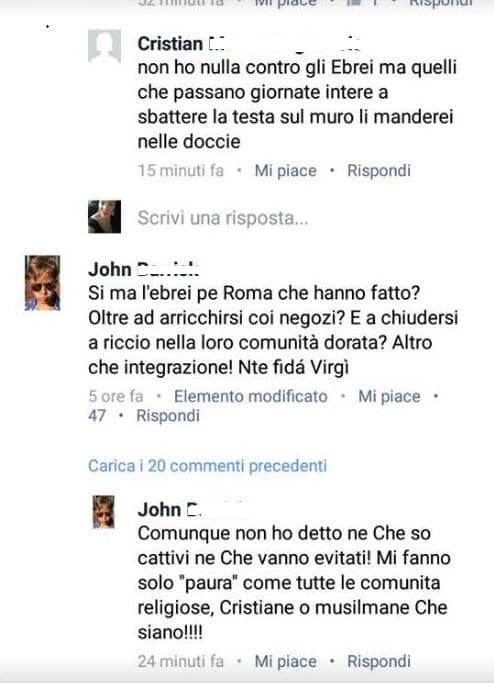Open John's large sunglasses avatar
This screenshot has width=494, height=683.
(42, 283)
